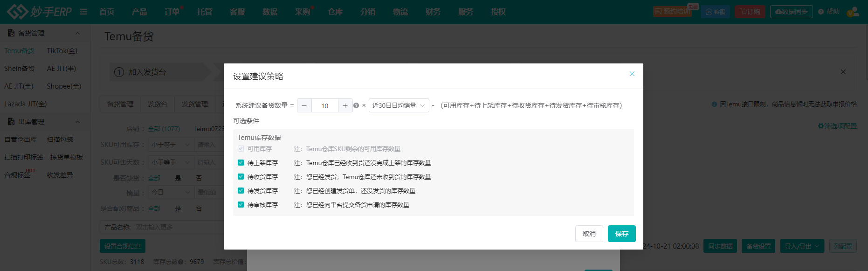The height and width of the screenshot is (271, 868).
Task: Click the multiplier value field showing 10
Action: coord(324,105)
